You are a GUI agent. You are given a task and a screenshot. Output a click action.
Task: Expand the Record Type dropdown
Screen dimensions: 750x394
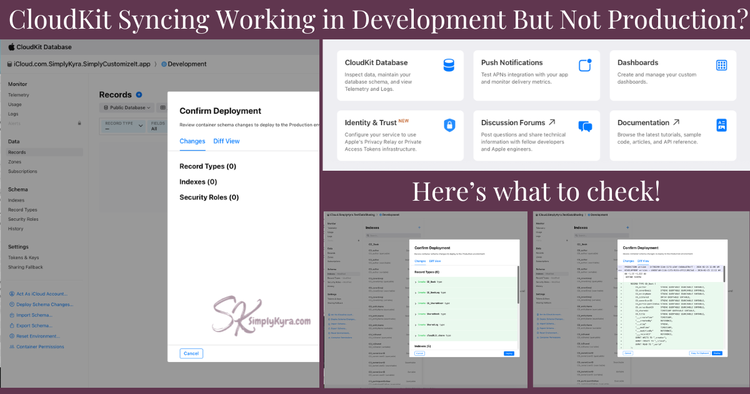coord(124,126)
